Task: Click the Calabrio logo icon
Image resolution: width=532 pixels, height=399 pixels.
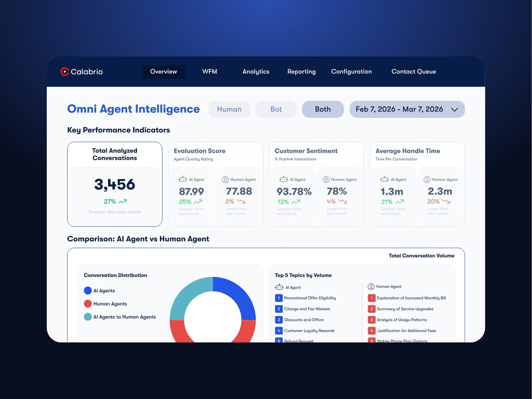Action: point(65,72)
